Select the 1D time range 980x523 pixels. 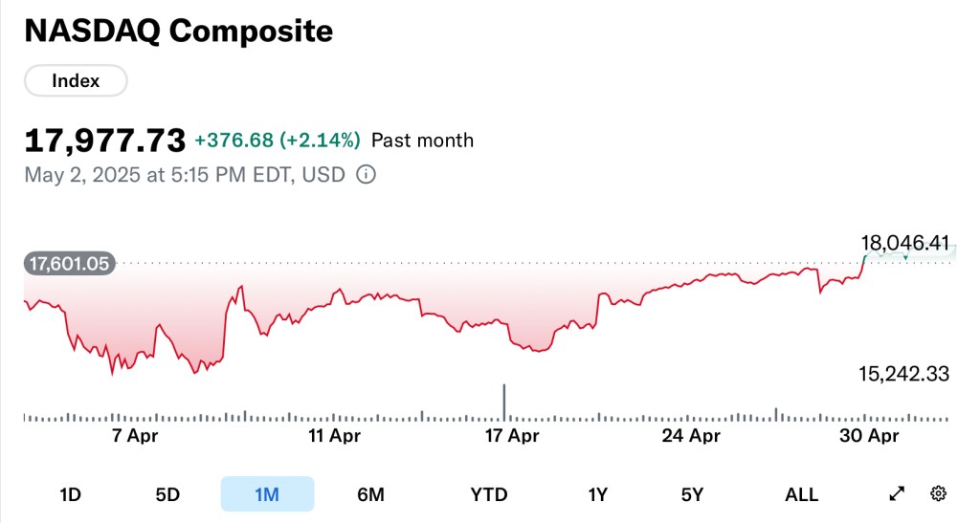[x=70, y=494]
